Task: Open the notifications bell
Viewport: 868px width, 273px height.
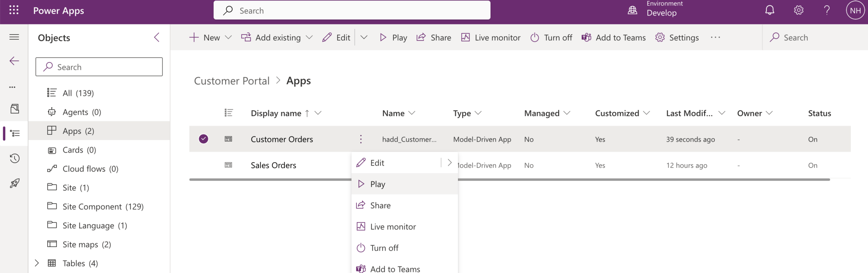Action: coord(769,11)
